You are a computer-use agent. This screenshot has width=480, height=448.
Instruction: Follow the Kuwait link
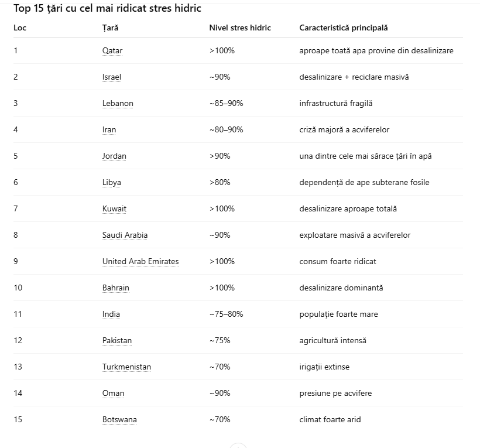pyautogui.click(x=114, y=209)
